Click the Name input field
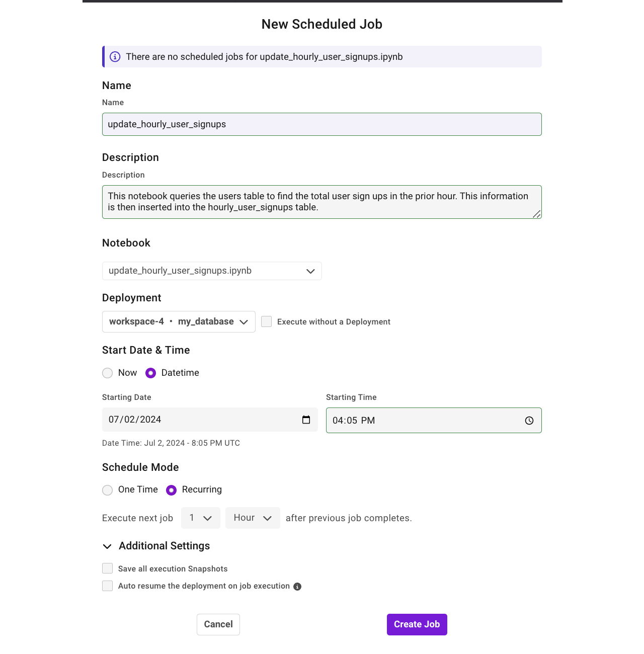The height and width of the screenshot is (654, 644). pyautogui.click(x=321, y=124)
